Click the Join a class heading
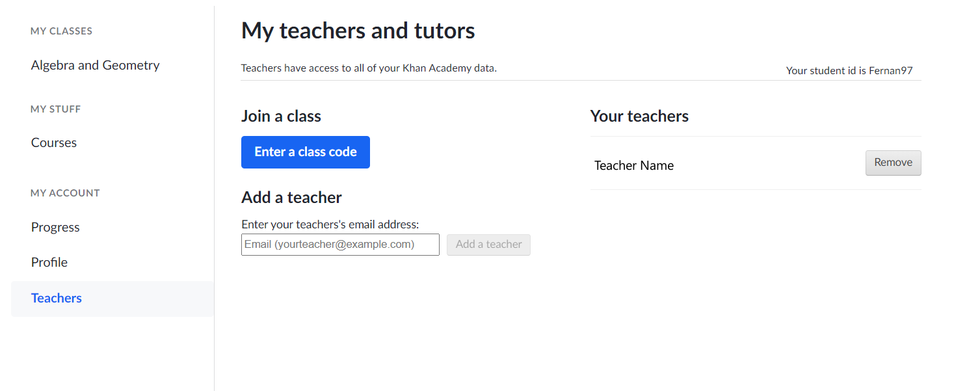980x391 pixels. (x=282, y=116)
